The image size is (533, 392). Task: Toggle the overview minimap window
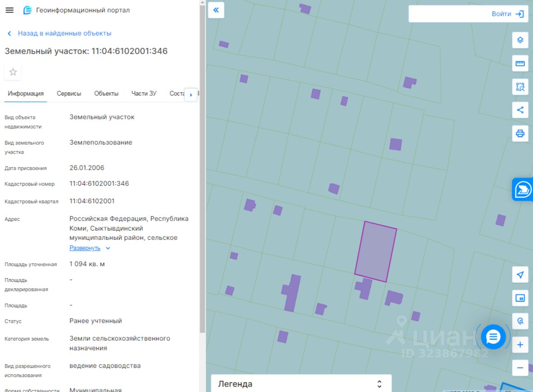point(520,298)
